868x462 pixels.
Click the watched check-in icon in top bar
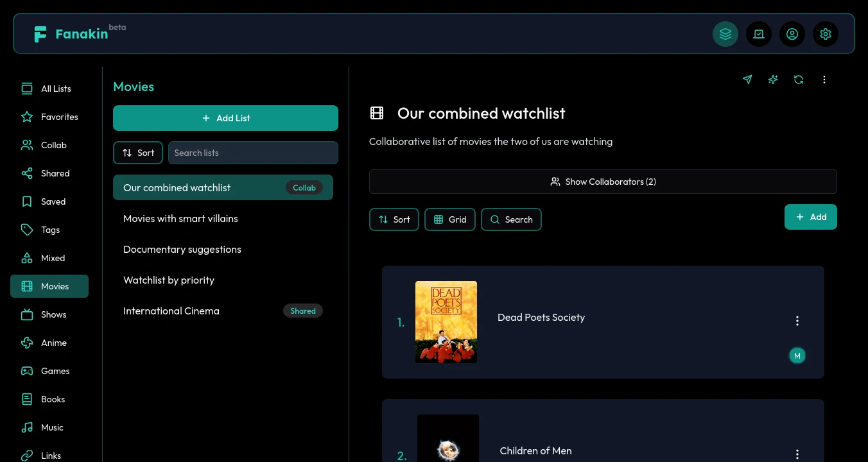point(759,34)
